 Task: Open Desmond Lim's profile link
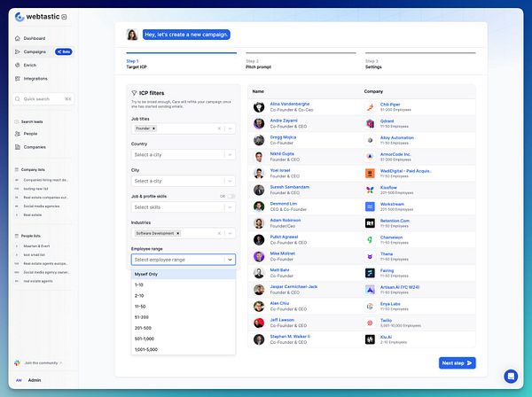pyautogui.click(x=284, y=204)
